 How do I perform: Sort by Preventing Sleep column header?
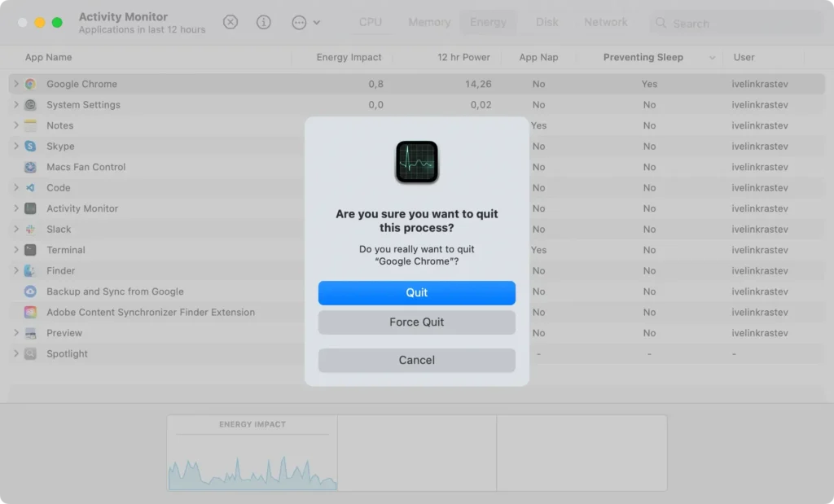click(x=643, y=58)
